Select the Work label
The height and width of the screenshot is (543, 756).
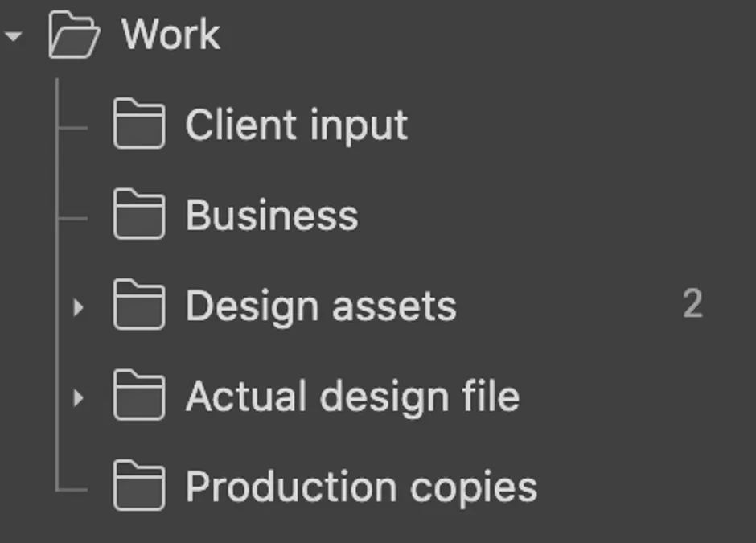coord(171,34)
